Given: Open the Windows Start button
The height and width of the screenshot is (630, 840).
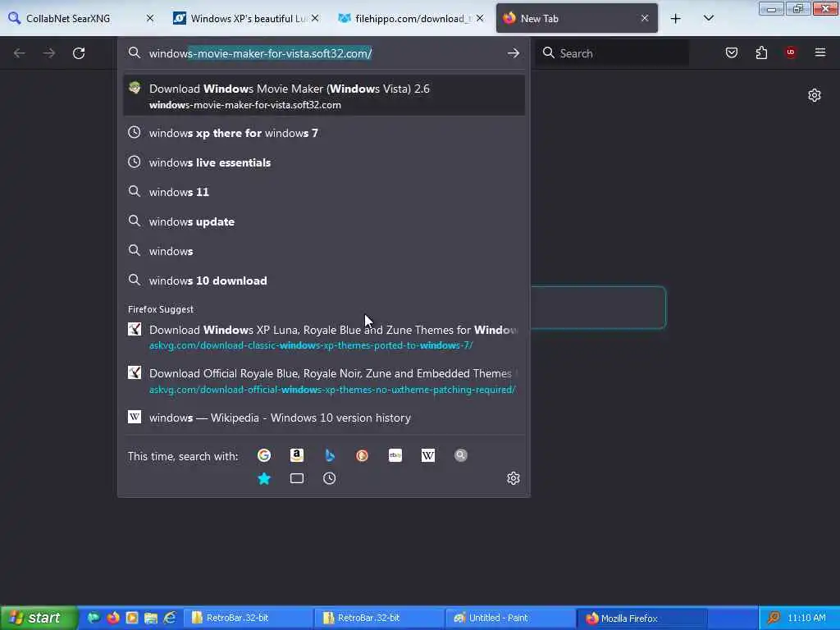Looking at the screenshot, I should pos(39,619).
